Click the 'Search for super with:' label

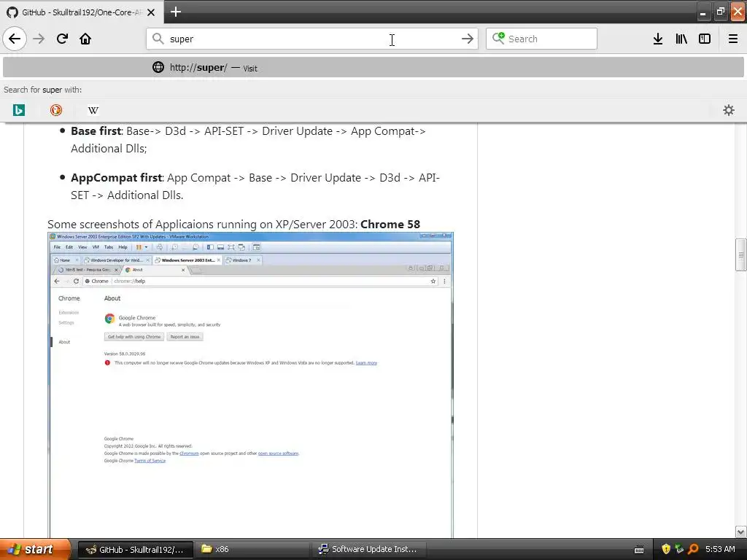43,90
